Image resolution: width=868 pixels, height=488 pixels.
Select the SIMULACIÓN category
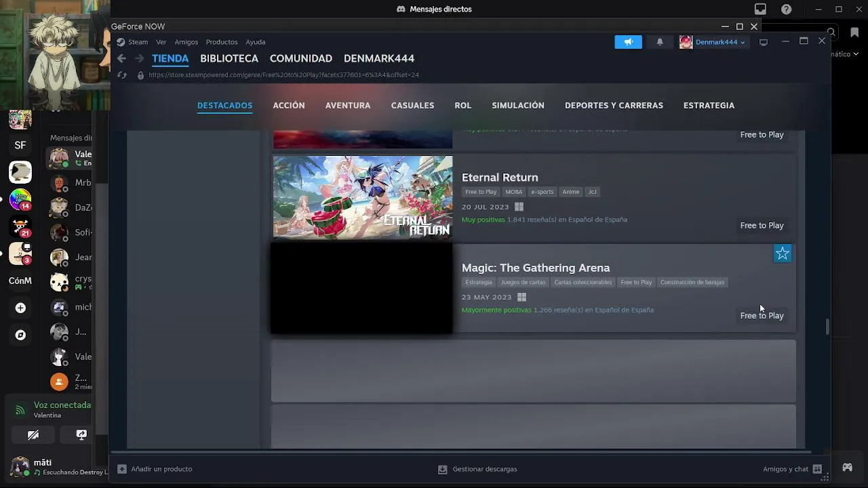pyautogui.click(x=518, y=106)
